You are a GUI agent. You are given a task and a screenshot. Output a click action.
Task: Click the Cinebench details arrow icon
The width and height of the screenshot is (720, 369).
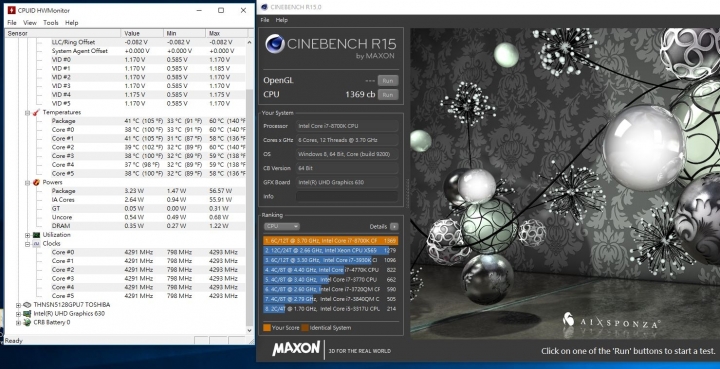[x=394, y=226]
